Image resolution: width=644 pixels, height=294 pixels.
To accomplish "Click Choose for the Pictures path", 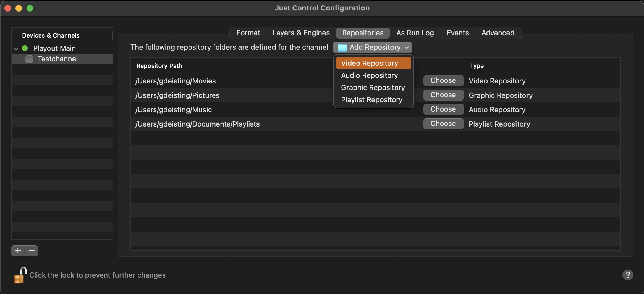I will (443, 95).
